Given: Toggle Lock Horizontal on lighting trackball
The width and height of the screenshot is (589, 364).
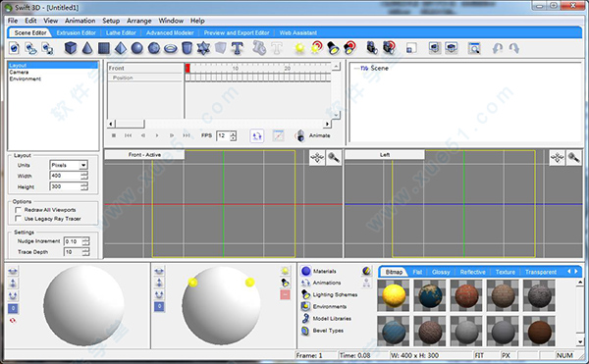Looking at the screenshot, I should (159, 271).
